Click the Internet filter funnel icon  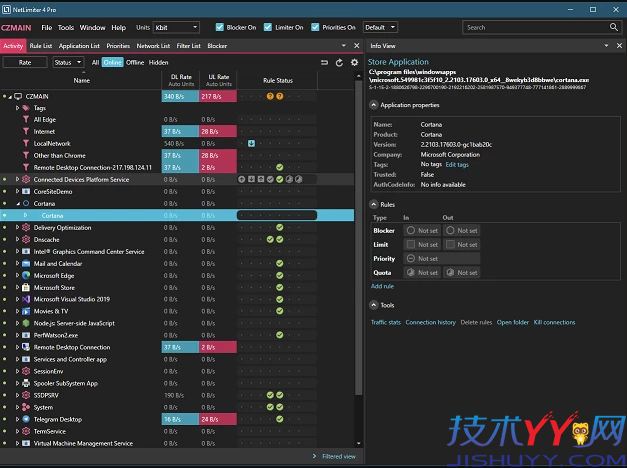tap(26, 131)
